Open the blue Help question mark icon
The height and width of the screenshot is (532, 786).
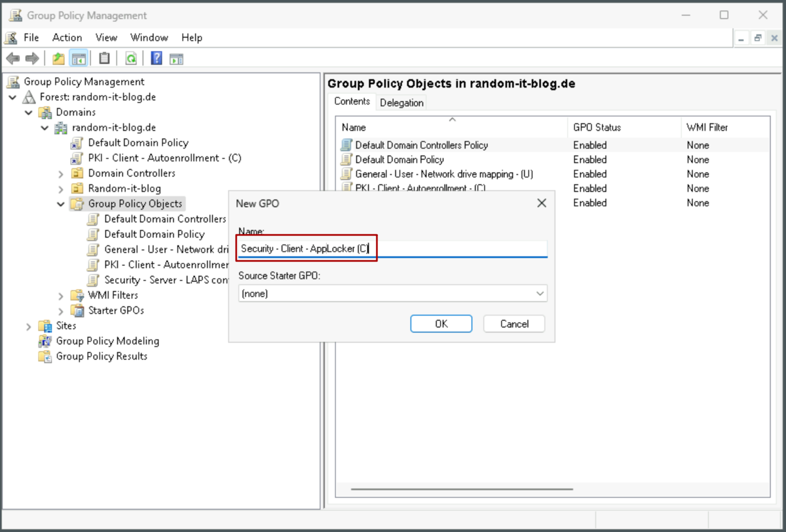tap(157, 58)
